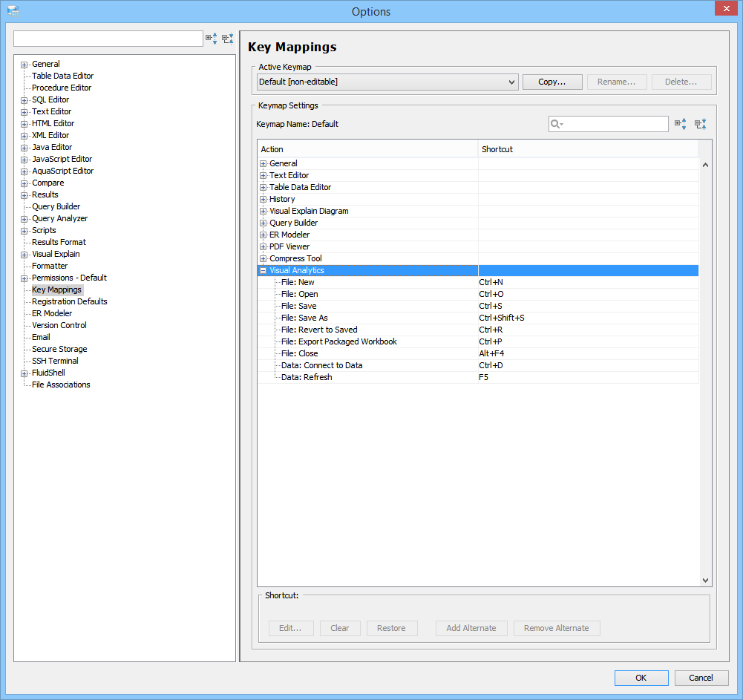The height and width of the screenshot is (700, 743).
Task: Open File Associations page
Action: (x=61, y=385)
